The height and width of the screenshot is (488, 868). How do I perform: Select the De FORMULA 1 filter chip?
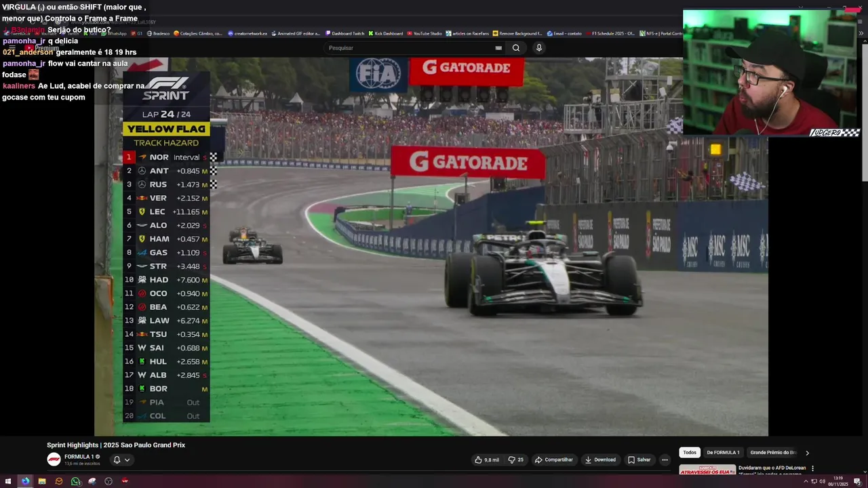(x=723, y=452)
